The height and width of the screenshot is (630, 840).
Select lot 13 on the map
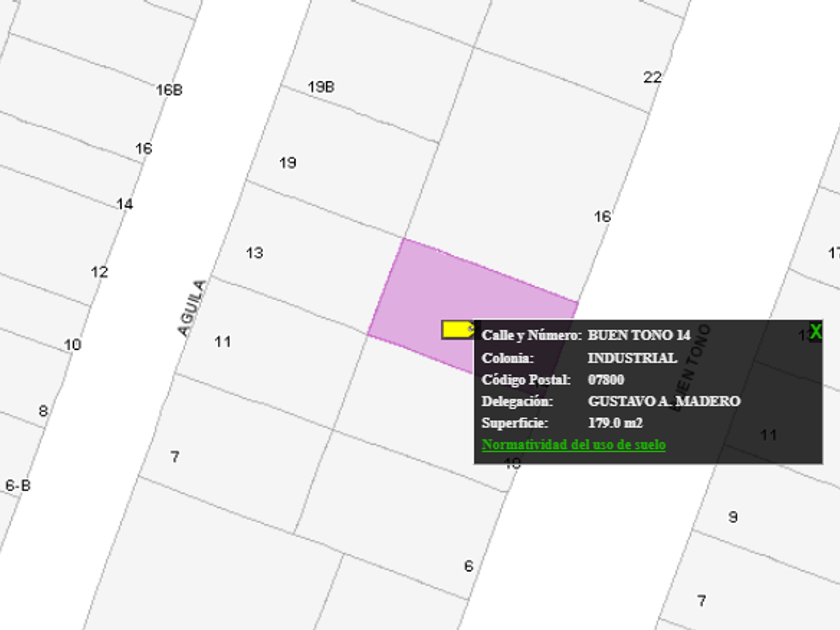[254, 253]
